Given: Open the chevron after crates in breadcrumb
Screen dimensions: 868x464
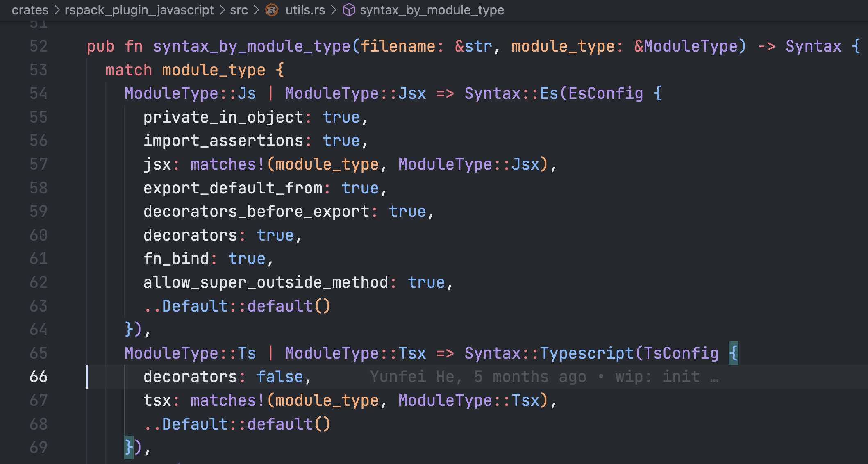Looking at the screenshot, I should point(58,10).
